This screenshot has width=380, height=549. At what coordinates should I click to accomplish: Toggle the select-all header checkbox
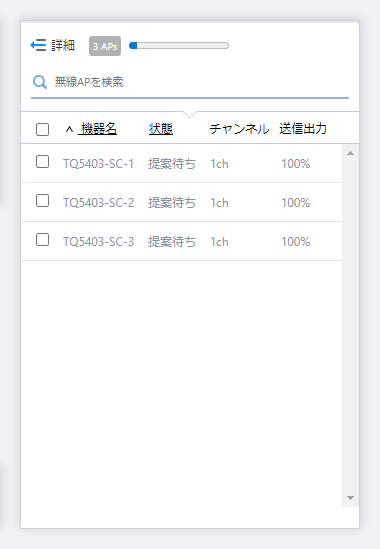(42, 129)
